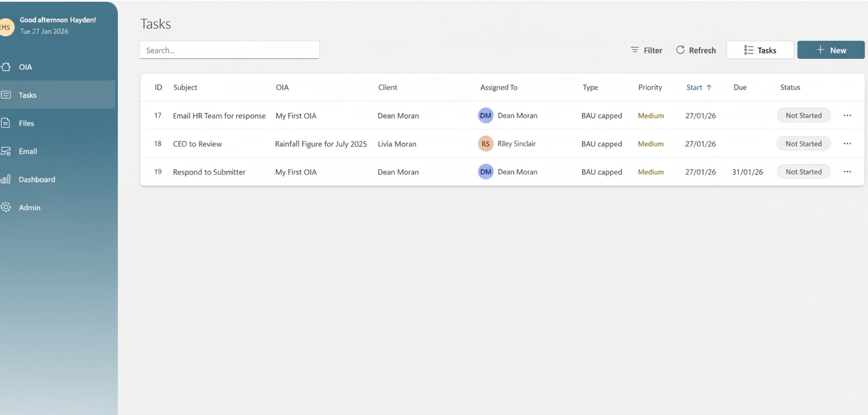Click DM avatar in Respond to Submitter row
The height and width of the screenshot is (415, 868).
tap(485, 172)
